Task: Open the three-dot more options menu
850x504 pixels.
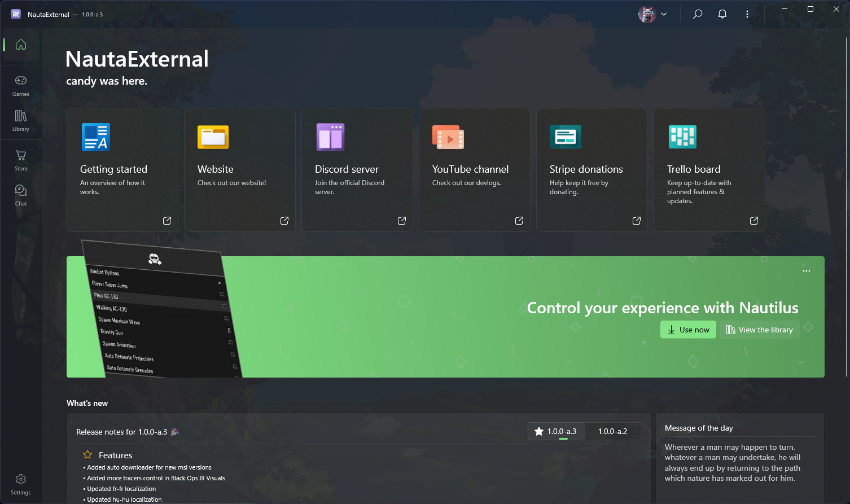Action: (x=747, y=14)
